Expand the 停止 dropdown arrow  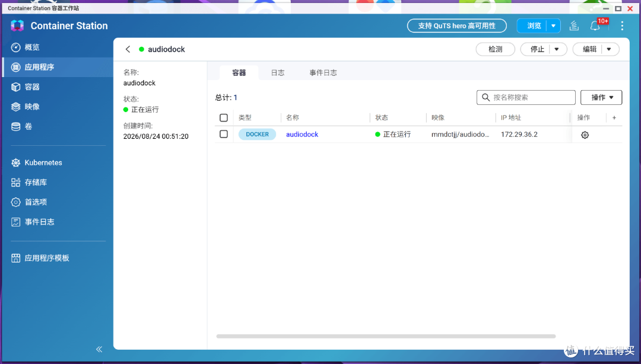coord(557,49)
